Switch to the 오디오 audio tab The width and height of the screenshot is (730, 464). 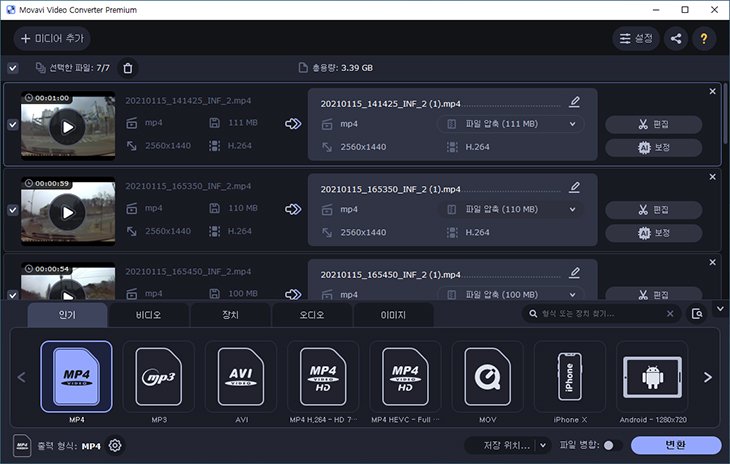(x=312, y=315)
